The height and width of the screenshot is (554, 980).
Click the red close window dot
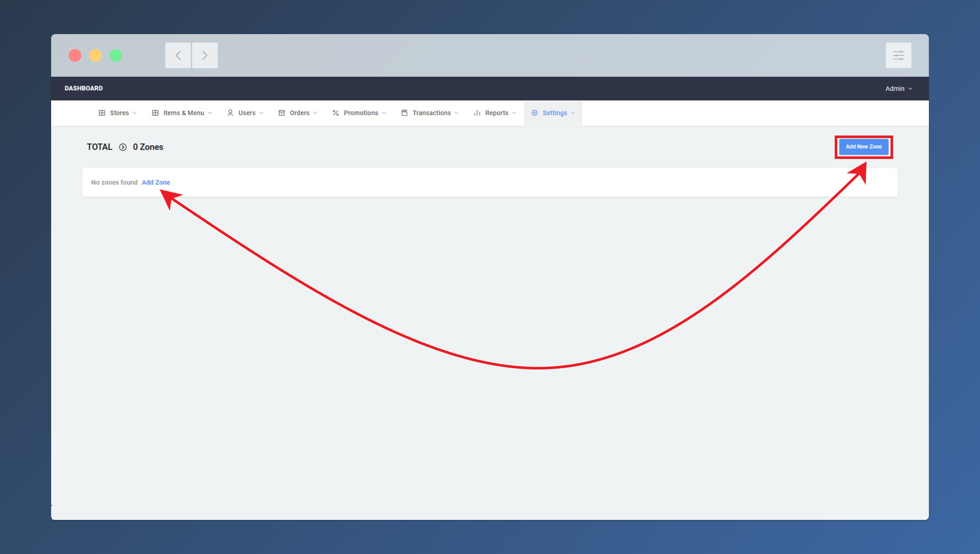click(x=75, y=55)
